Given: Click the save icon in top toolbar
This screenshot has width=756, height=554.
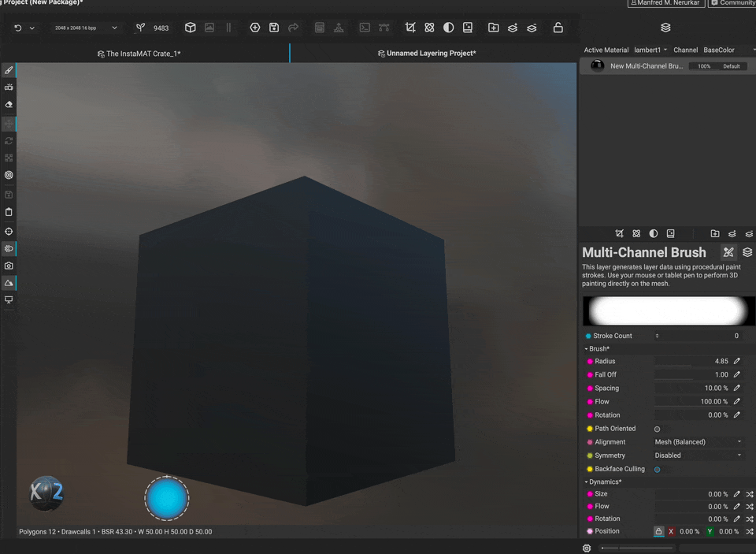Looking at the screenshot, I should point(274,28).
